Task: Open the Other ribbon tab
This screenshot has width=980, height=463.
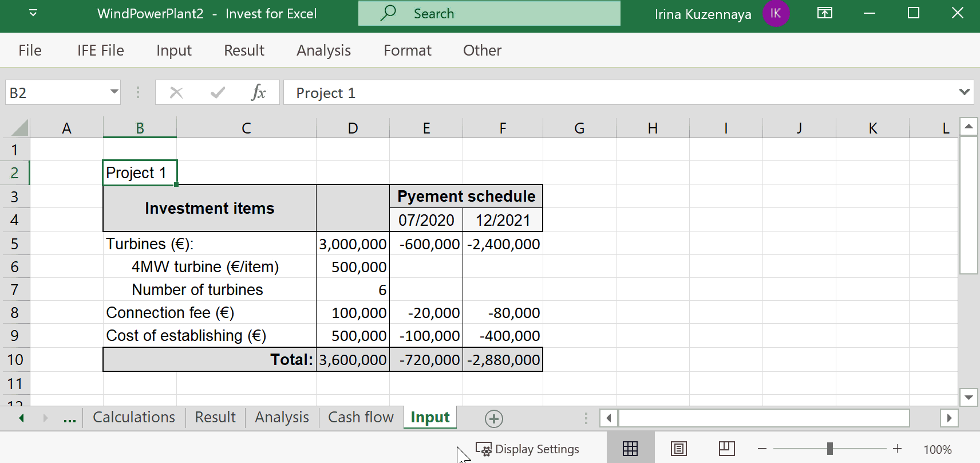Action: pos(483,50)
